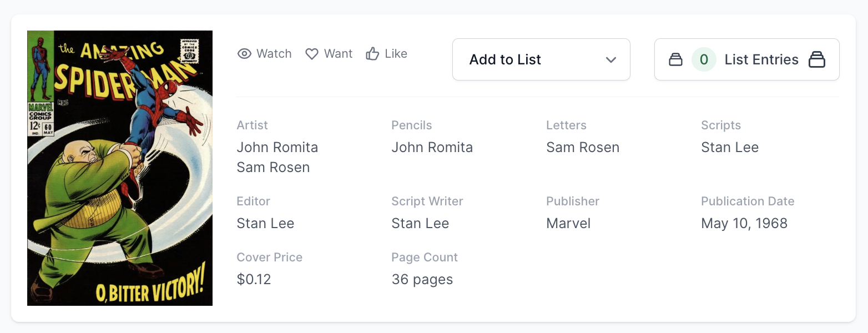
Task: Open the Add to List dropdown label
Action: click(x=505, y=59)
